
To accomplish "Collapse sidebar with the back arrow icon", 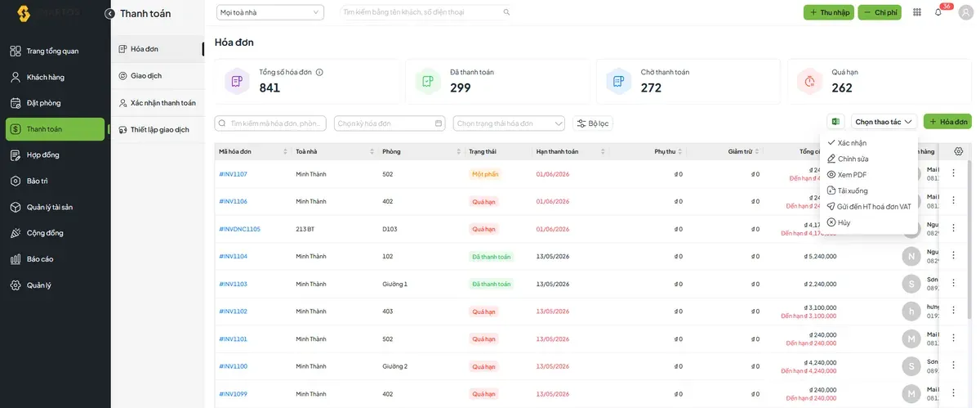I will (109, 14).
